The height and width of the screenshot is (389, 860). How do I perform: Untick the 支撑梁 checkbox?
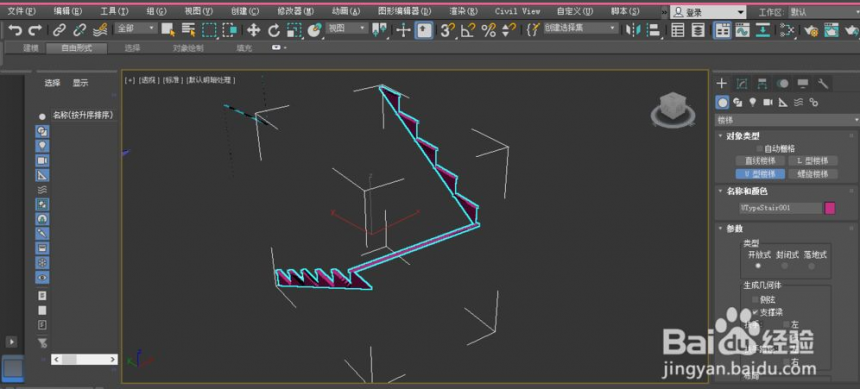click(756, 312)
